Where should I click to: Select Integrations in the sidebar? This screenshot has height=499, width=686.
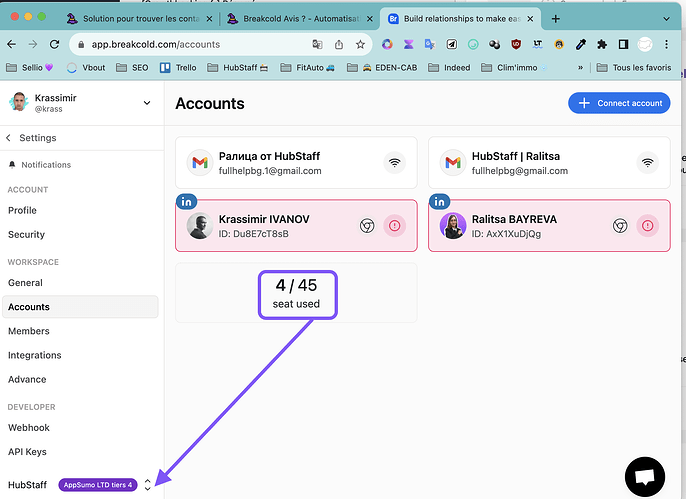click(x=35, y=355)
